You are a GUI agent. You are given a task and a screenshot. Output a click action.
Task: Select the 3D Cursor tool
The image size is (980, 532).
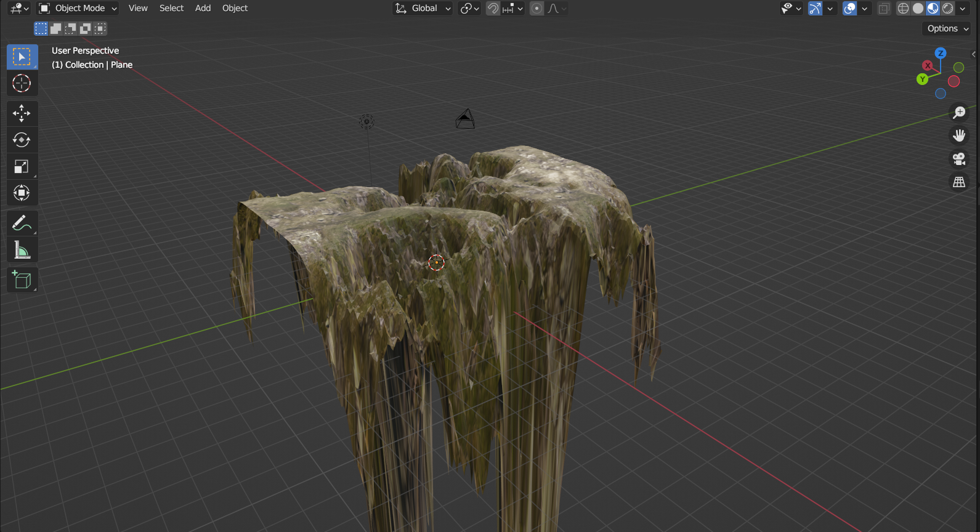point(22,83)
